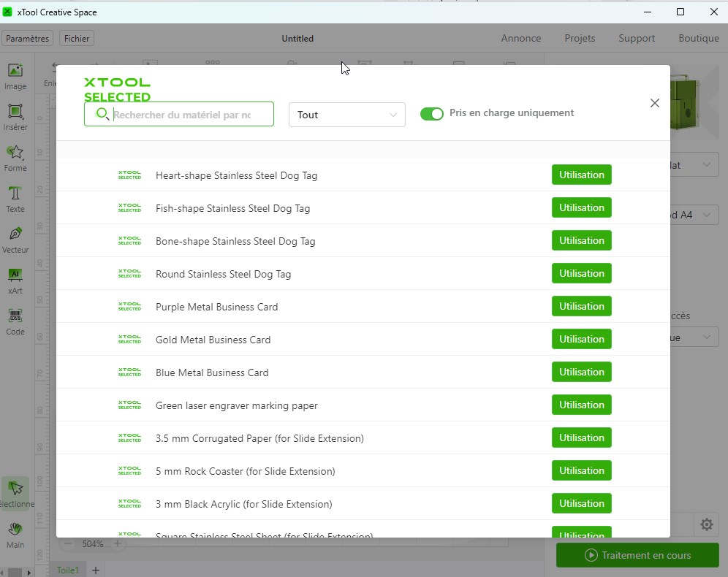This screenshot has width=728, height=577.
Task: Use 3 mm Black Acrylic material
Action: [x=581, y=504]
